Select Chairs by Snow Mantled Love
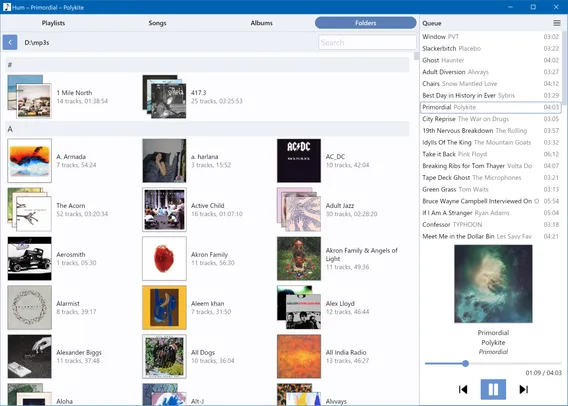 pos(490,84)
